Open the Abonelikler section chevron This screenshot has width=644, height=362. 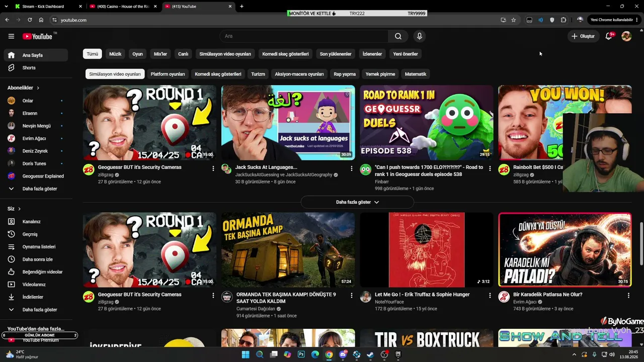coord(38,88)
